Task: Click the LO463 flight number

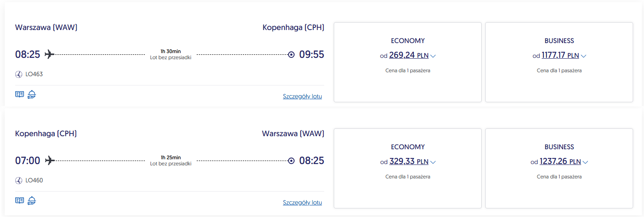Action: (34, 74)
